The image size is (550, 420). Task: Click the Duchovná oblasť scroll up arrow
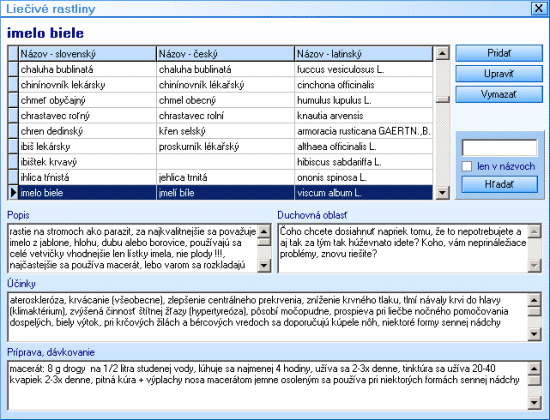pos(534,231)
